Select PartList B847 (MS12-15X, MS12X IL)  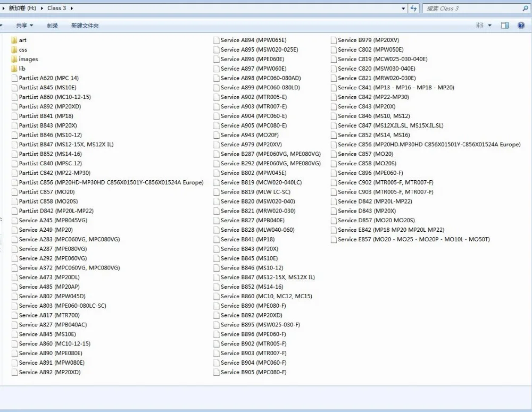pos(66,145)
